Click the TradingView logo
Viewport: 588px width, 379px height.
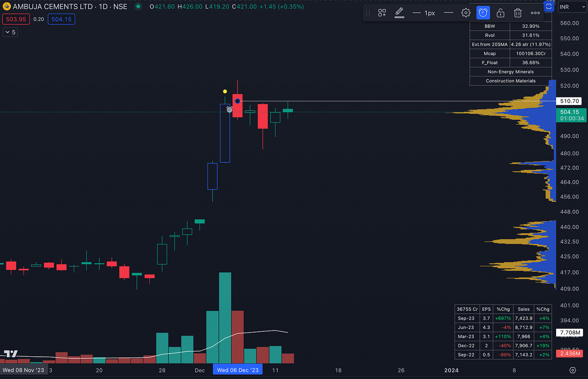pos(11,354)
